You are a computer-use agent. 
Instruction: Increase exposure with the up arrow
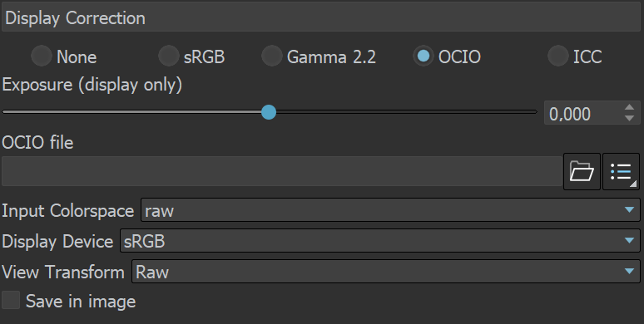(629, 107)
